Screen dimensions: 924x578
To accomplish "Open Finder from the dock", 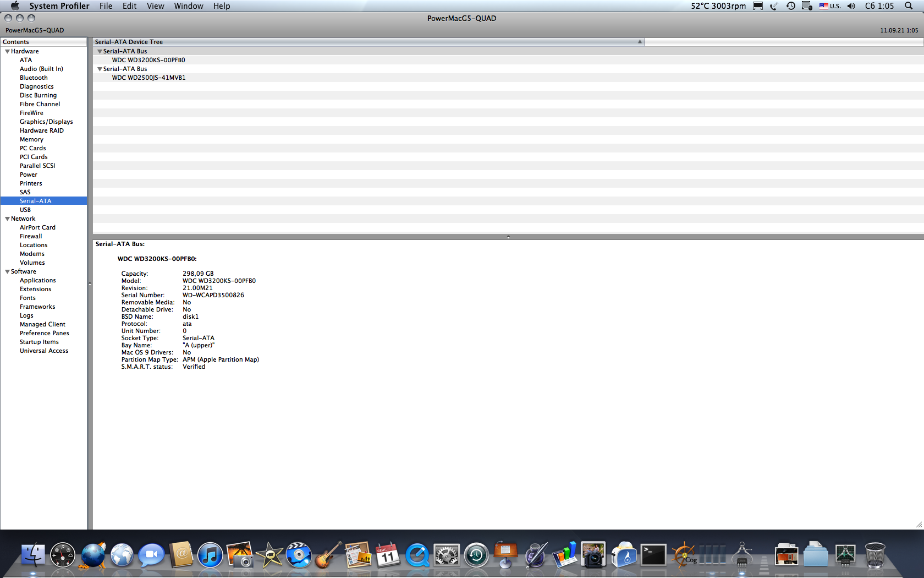I will pyautogui.click(x=33, y=555).
